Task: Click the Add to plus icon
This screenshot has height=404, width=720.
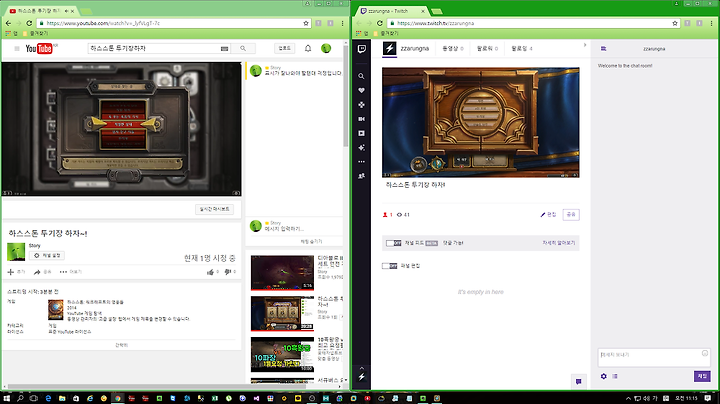Action: 11,272
